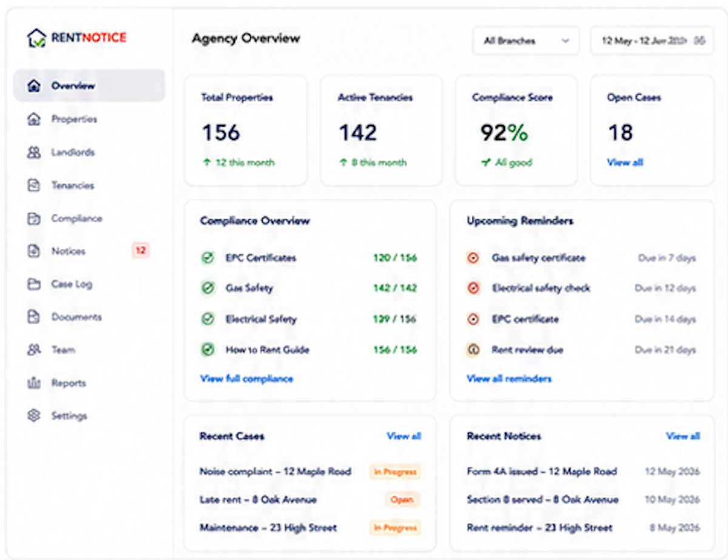Click the Compliance sidebar icon
The width and height of the screenshot is (728, 560).
34,218
